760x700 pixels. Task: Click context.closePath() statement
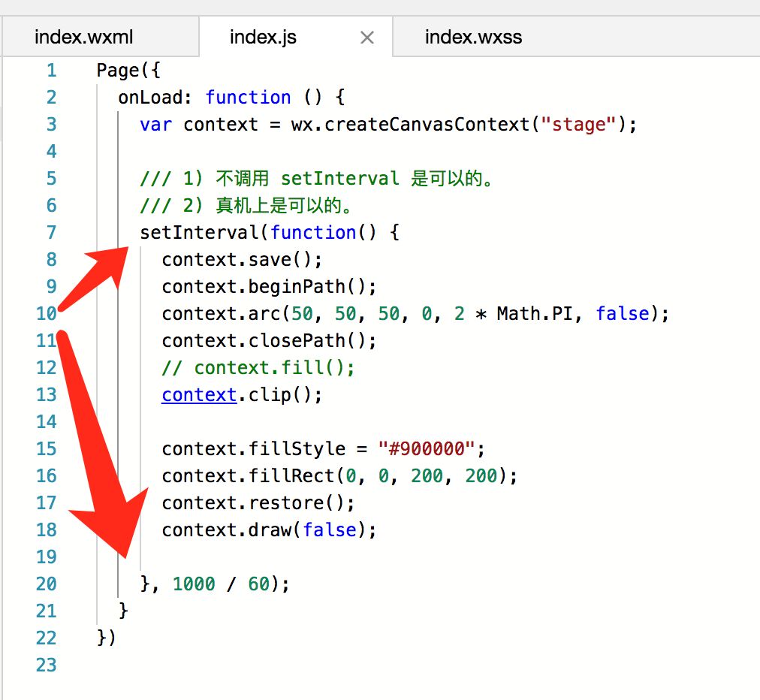269,341
